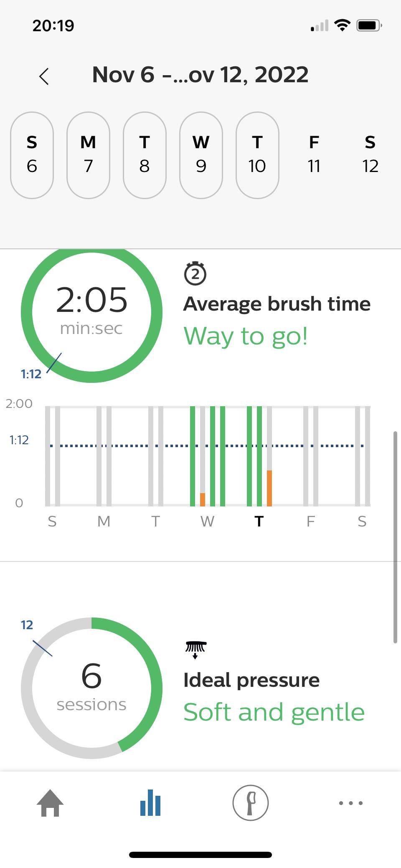
Task: Tap the Wi-Fi status icon
Action: (343, 25)
